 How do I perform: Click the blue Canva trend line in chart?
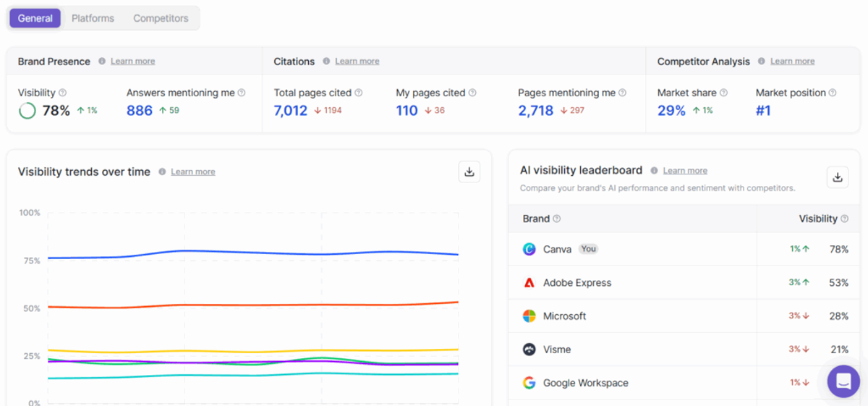coord(253,253)
